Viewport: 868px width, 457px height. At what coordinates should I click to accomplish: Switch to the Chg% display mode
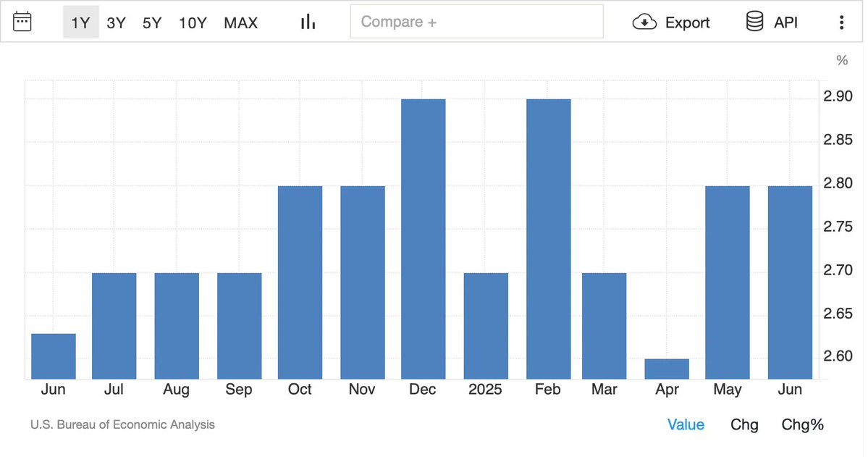[803, 425]
